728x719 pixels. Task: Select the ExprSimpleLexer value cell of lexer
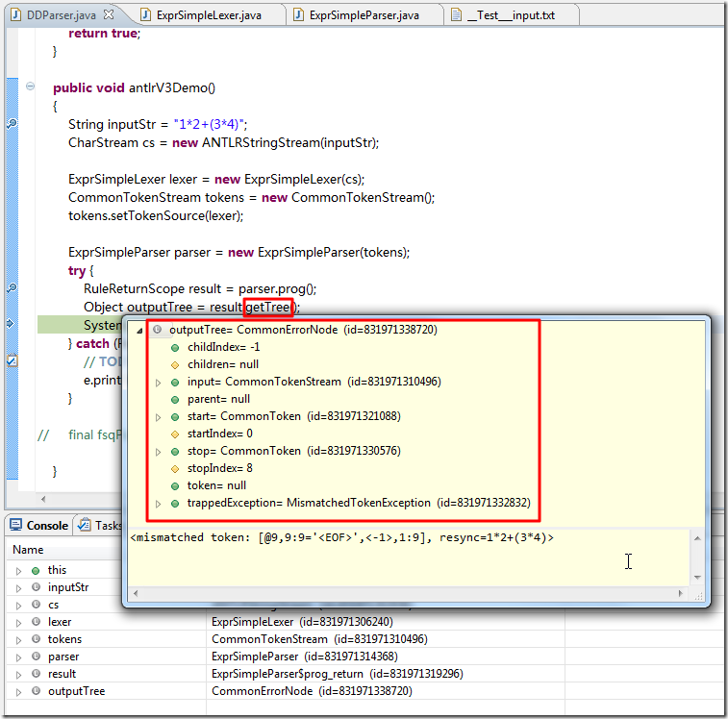386,622
